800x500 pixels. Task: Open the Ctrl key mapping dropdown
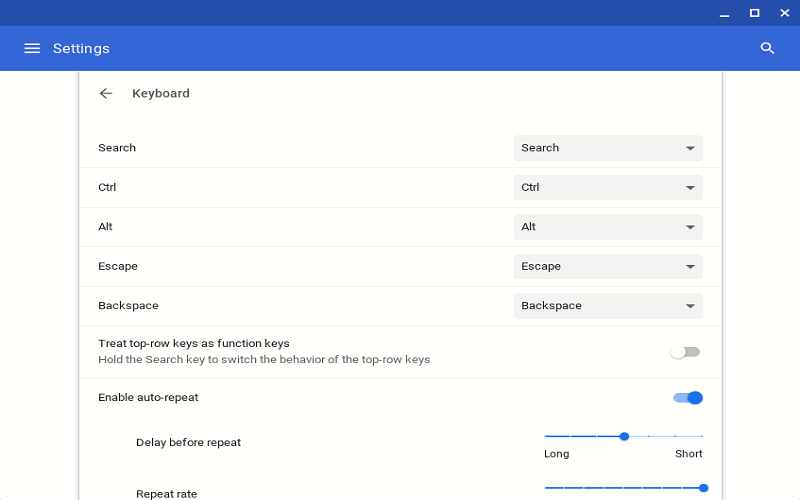click(608, 187)
